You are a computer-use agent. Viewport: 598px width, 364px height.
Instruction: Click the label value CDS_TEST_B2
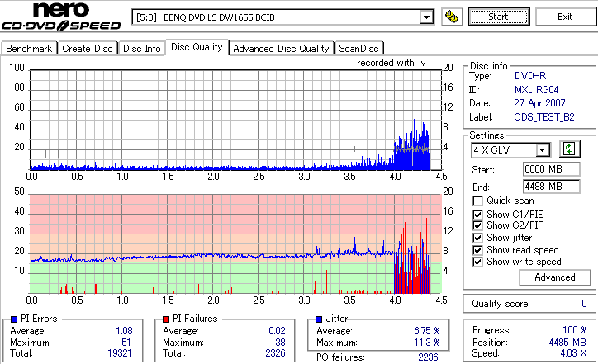pyautogui.click(x=544, y=117)
